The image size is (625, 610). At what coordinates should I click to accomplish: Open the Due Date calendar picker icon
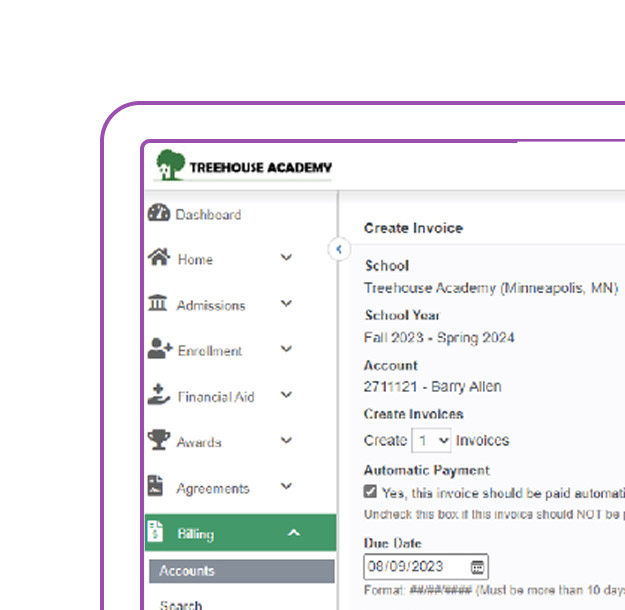(477, 567)
